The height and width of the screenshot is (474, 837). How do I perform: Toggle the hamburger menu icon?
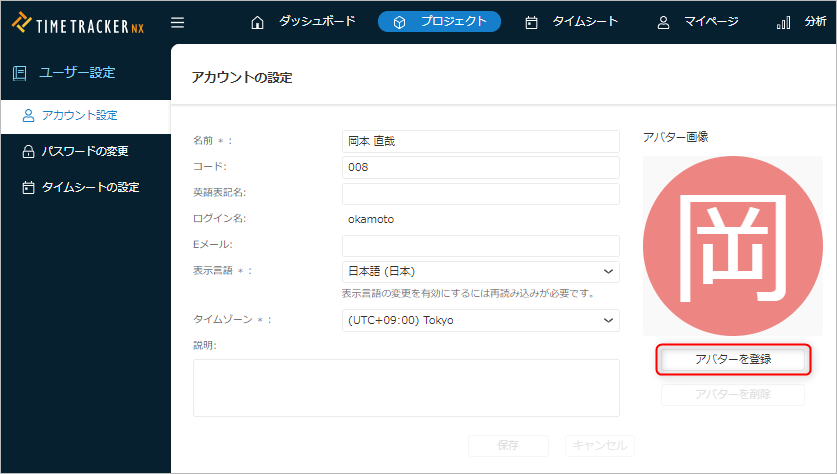(177, 22)
